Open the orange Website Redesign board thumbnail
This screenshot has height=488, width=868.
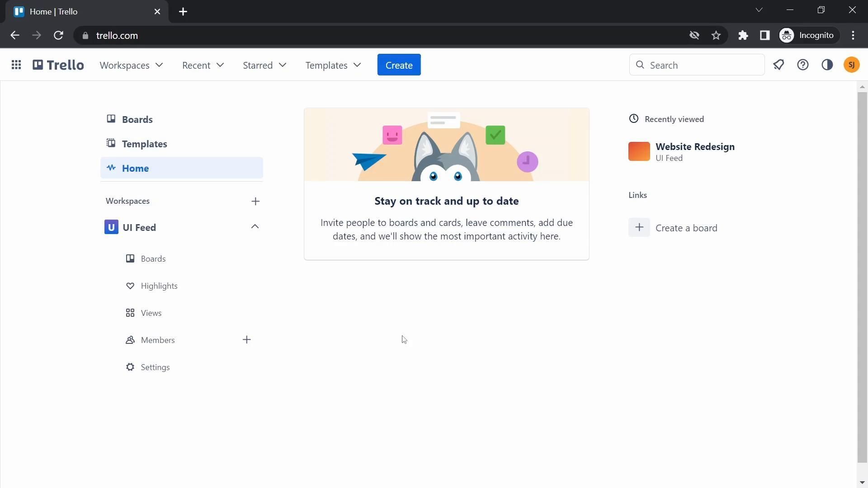pyautogui.click(x=639, y=151)
